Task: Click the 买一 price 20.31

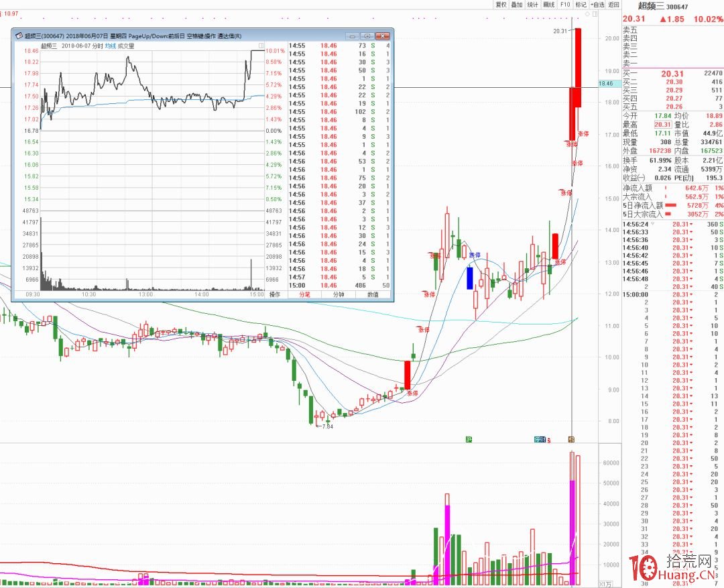Action: point(672,74)
